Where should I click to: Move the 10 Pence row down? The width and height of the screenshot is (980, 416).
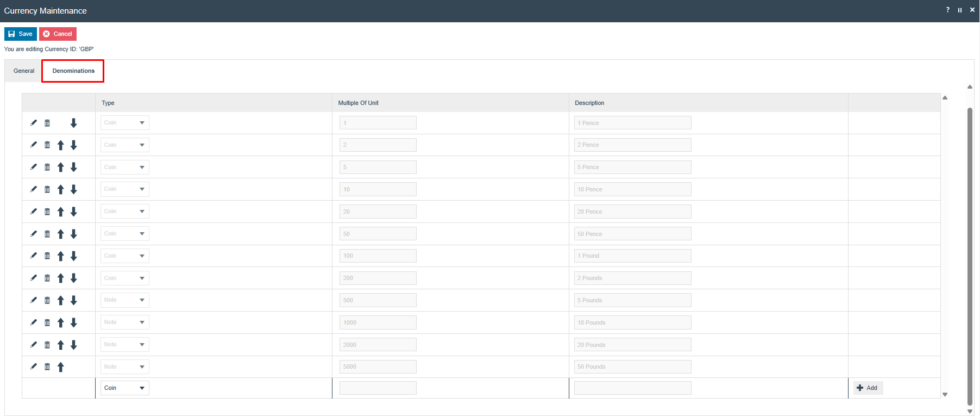click(74, 190)
